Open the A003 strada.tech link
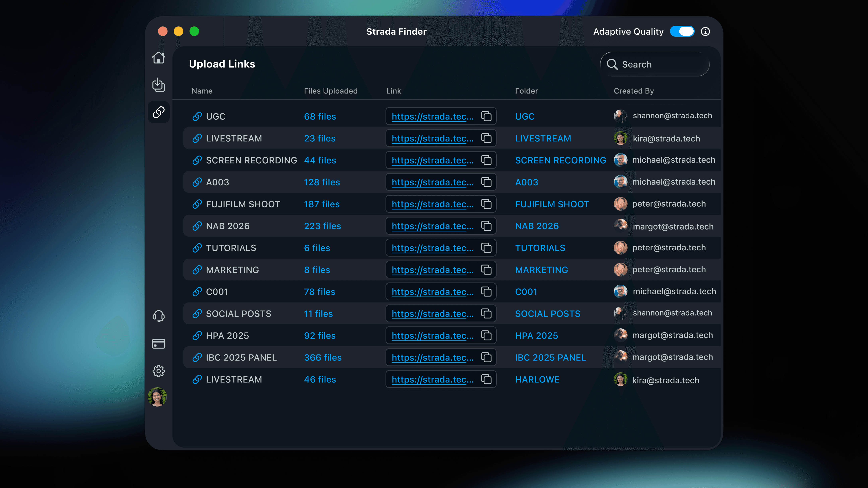 pyautogui.click(x=433, y=182)
